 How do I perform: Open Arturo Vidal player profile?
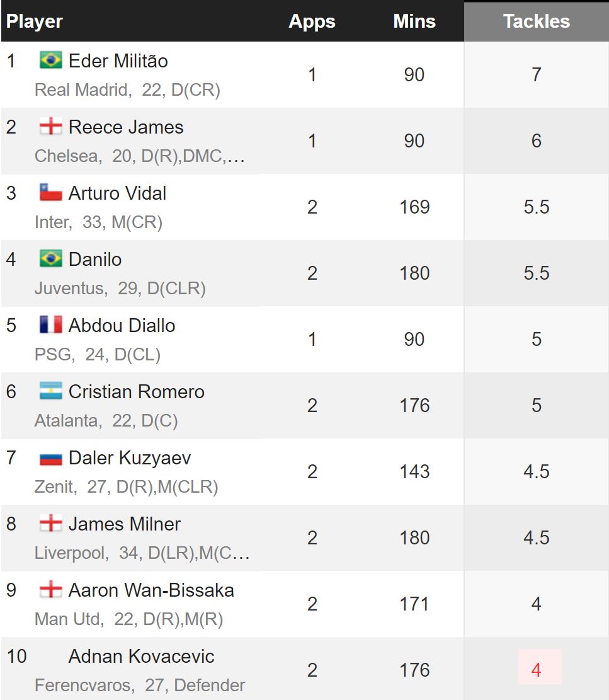tap(117, 193)
